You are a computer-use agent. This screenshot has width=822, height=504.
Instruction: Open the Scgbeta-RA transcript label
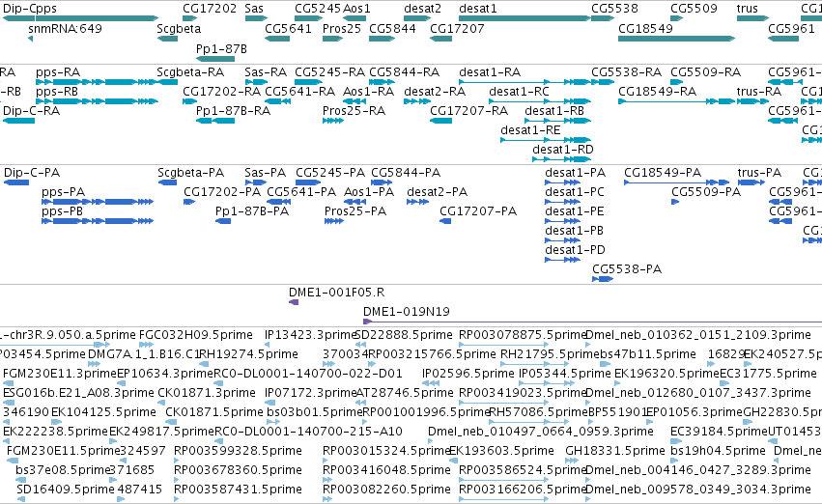[x=190, y=72]
